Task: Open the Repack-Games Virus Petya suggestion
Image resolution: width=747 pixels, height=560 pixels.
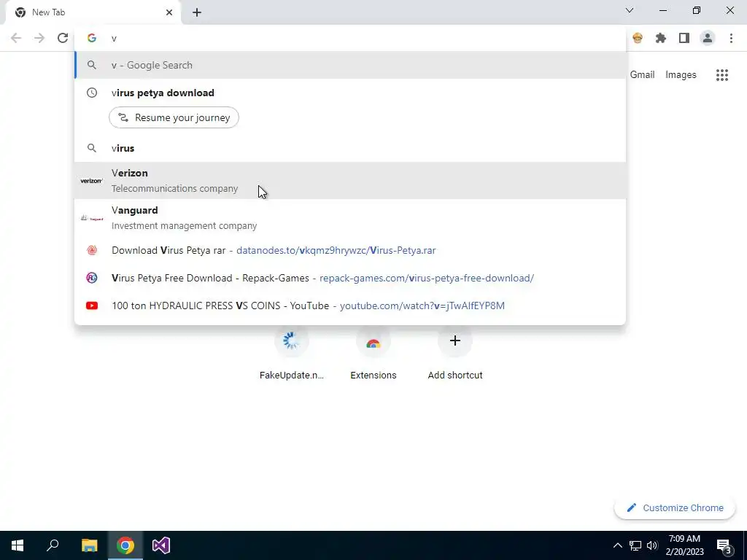Action: tap(350, 278)
